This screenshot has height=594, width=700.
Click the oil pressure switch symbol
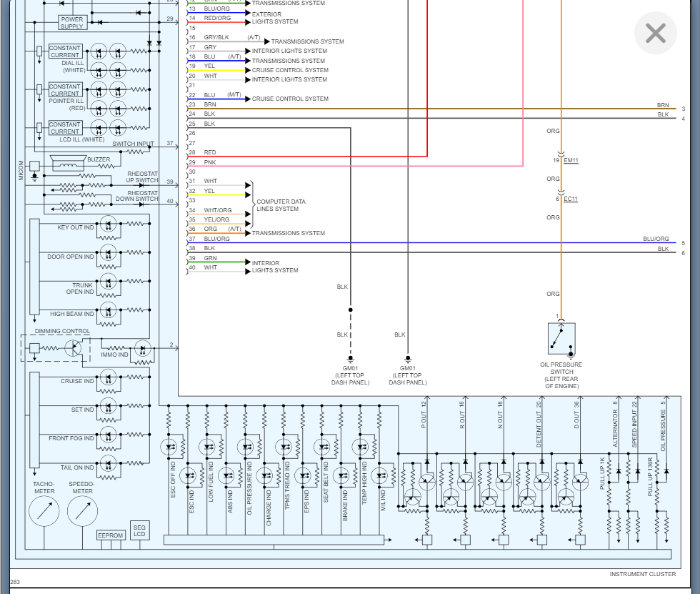pos(561,339)
